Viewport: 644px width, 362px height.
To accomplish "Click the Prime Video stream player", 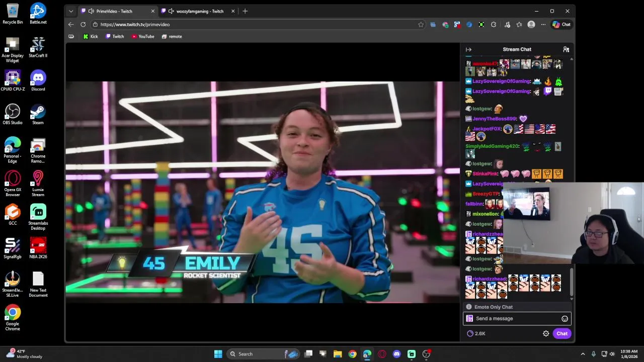I will pos(262,192).
